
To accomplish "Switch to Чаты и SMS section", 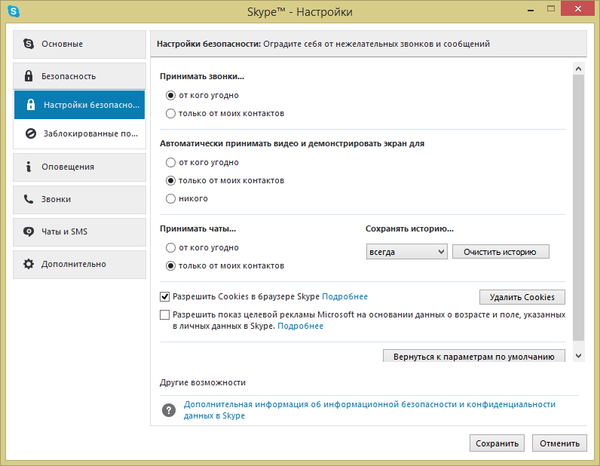I will click(80, 232).
